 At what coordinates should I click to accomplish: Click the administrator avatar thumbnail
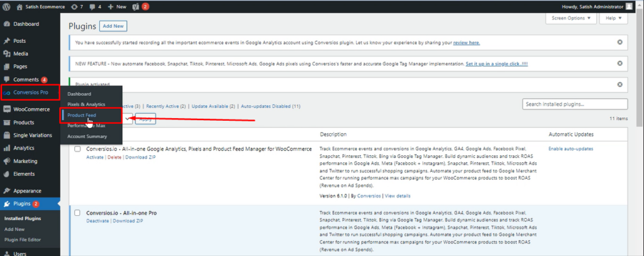pos(629,6)
